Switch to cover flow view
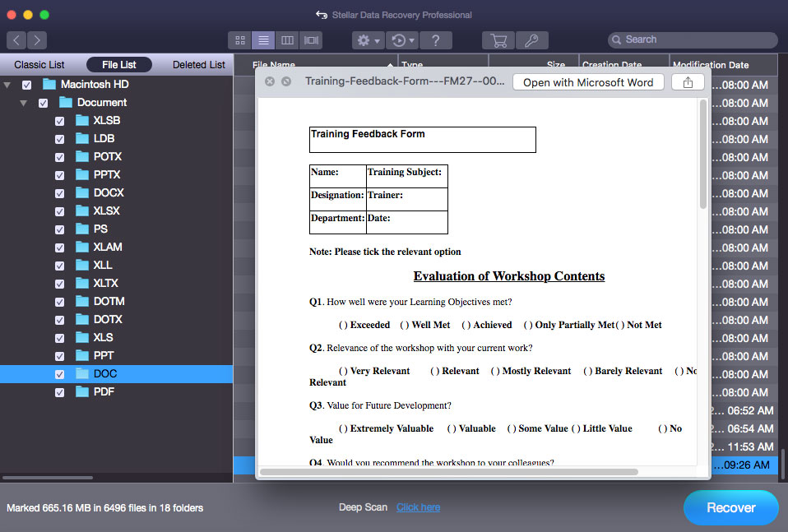This screenshot has height=532, width=788. pyautogui.click(x=311, y=40)
